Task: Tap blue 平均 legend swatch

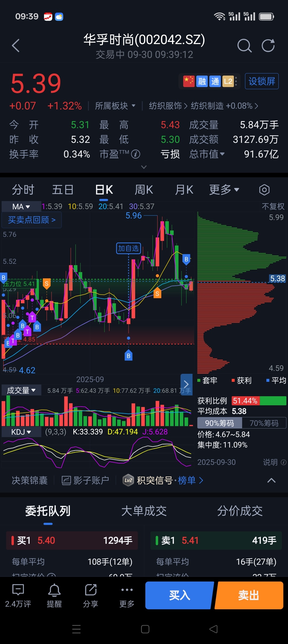Action: click(268, 380)
